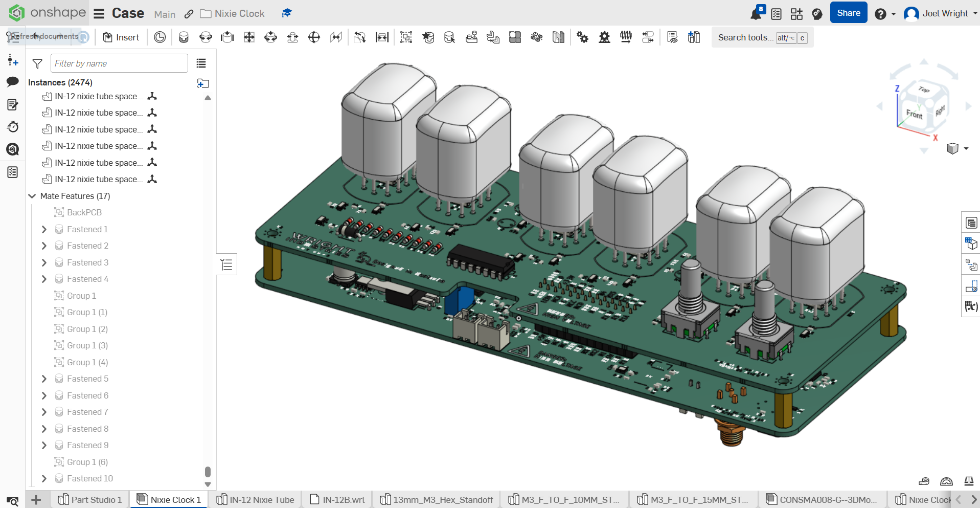The width and height of the screenshot is (980, 508).
Task: Toggle the top icon on the right edge
Action: (x=971, y=223)
